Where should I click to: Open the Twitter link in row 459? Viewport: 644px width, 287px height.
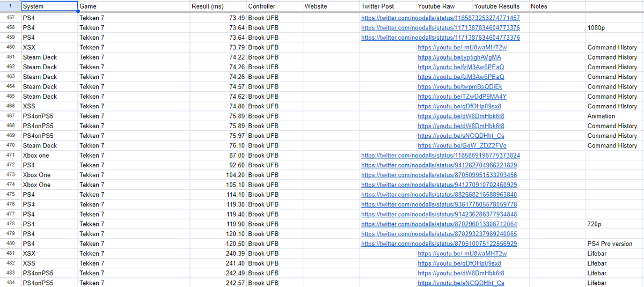441,38
